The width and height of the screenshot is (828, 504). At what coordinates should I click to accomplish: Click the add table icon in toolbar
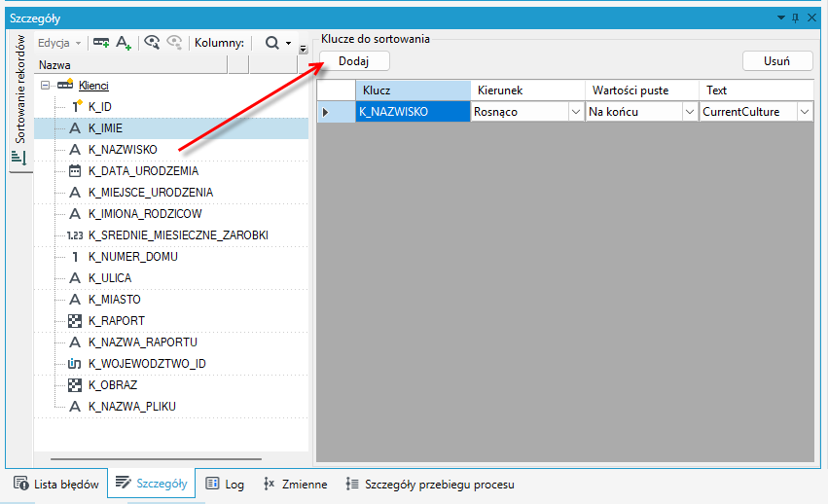101,43
